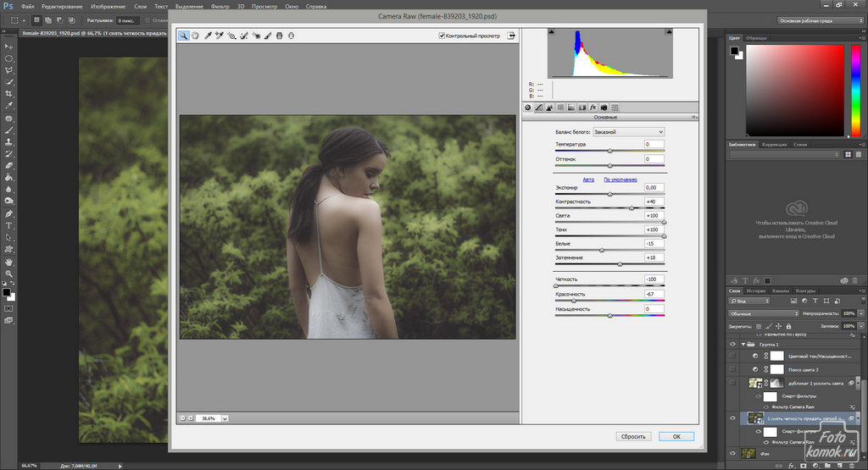Image resolution: width=868 pixels, height=470 pixels.
Task: Click the Контрастность slider handle
Action: [632, 208]
